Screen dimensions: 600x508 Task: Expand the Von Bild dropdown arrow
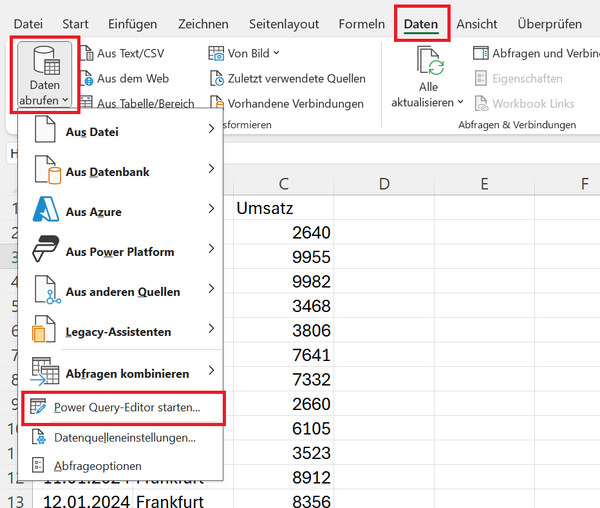coord(276,53)
